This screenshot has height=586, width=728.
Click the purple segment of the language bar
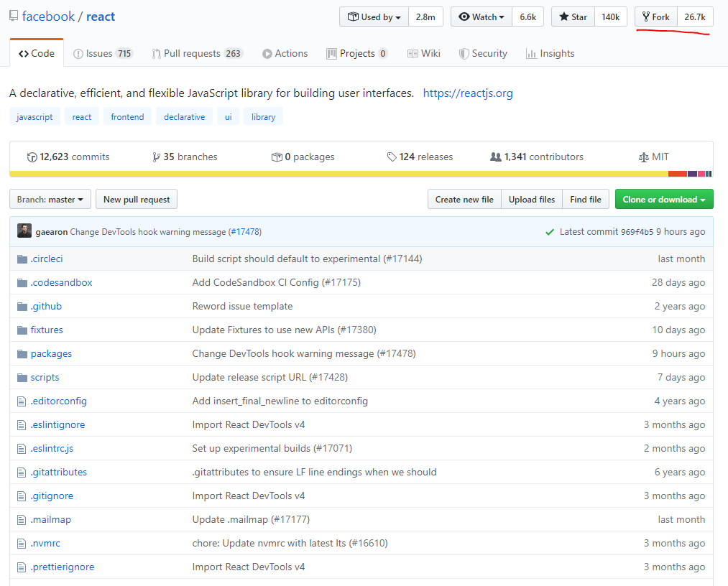tap(692, 174)
